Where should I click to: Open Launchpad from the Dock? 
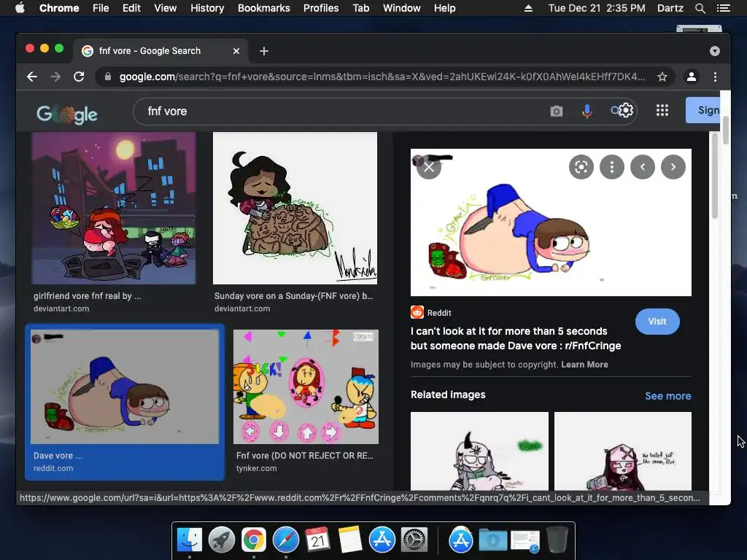[222, 540]
